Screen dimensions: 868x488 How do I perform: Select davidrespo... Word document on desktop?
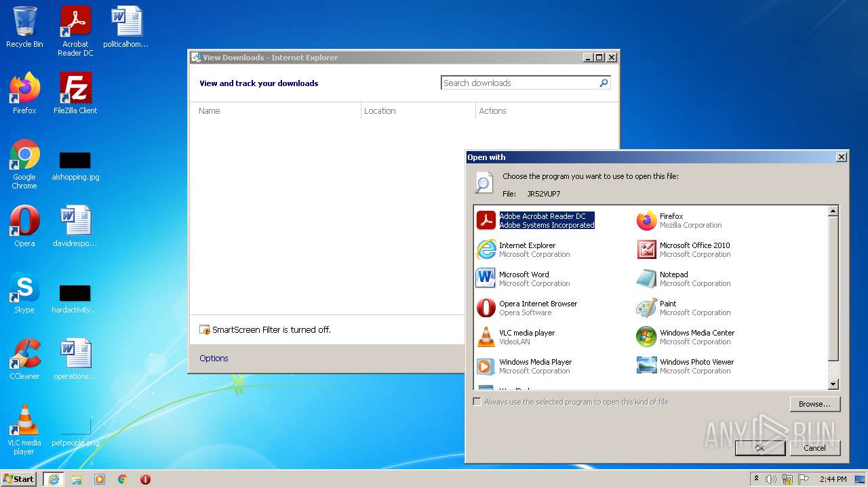pyautogui.click(x=75, y=226)
